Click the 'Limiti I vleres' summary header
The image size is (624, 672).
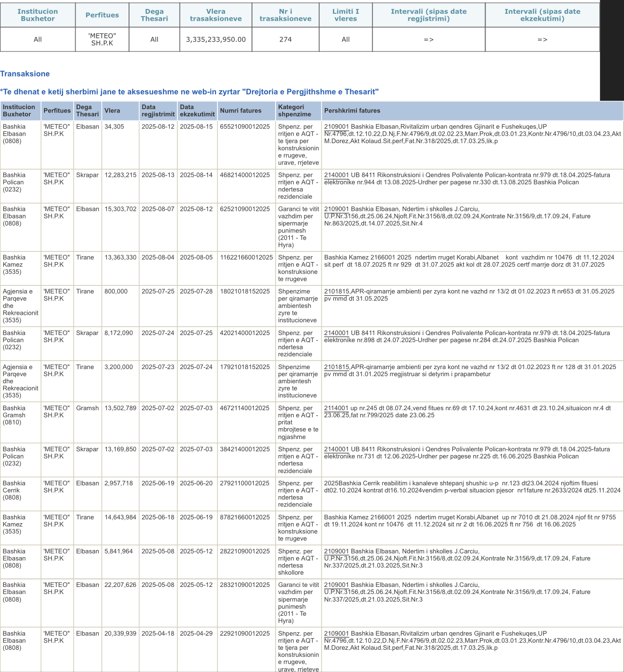346,15
